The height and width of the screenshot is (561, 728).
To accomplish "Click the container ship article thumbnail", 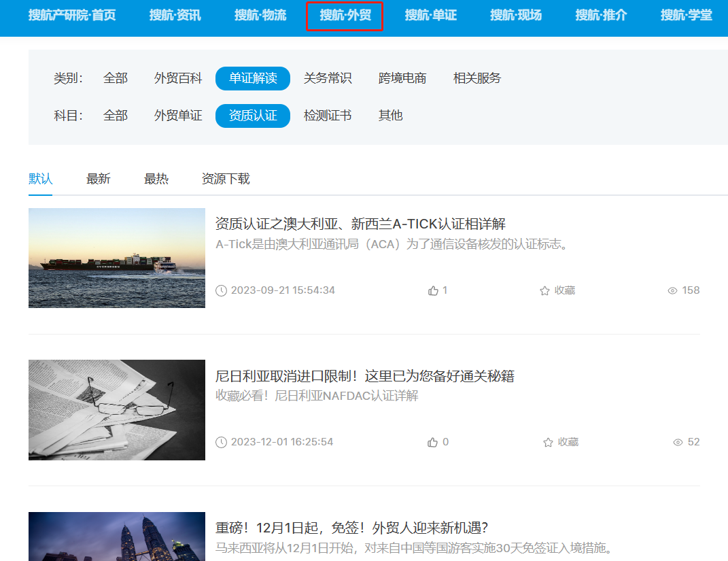I will tap(117, 258).
